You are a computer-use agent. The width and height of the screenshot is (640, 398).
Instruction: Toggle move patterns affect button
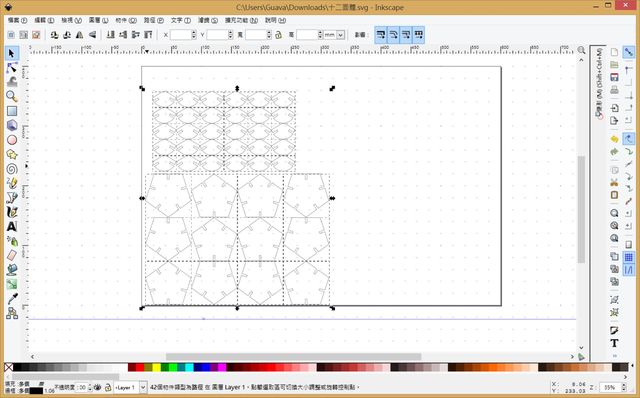click(x=419, y=35)
